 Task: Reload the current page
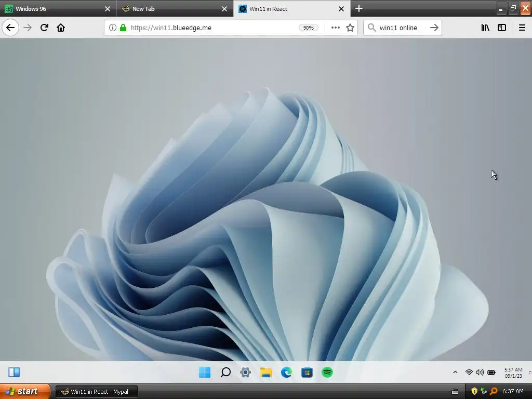coord(44,28)
